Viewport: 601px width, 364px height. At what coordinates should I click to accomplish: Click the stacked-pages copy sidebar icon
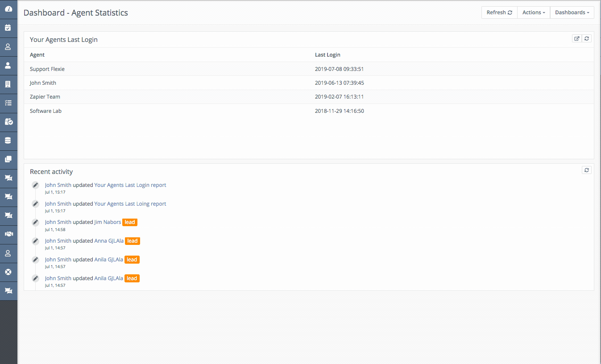tap(8, 159)
